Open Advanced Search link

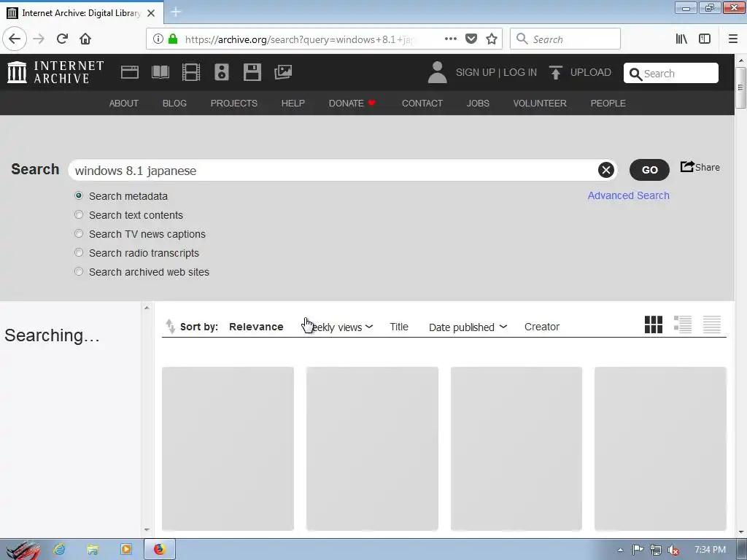[x=628, y=195]
